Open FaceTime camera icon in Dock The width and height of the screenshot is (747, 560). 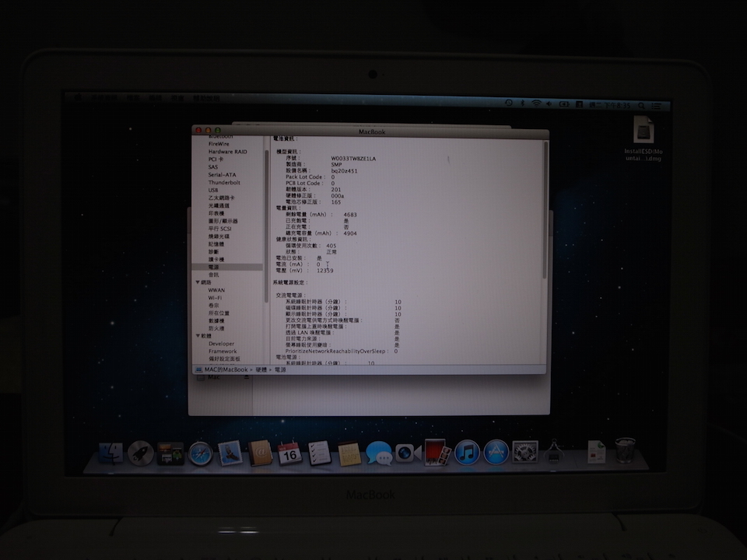tap(408, 453)
